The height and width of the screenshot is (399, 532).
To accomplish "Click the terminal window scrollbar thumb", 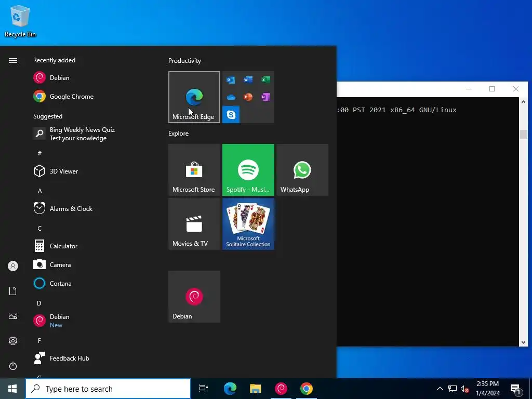I will click(523, 134).
